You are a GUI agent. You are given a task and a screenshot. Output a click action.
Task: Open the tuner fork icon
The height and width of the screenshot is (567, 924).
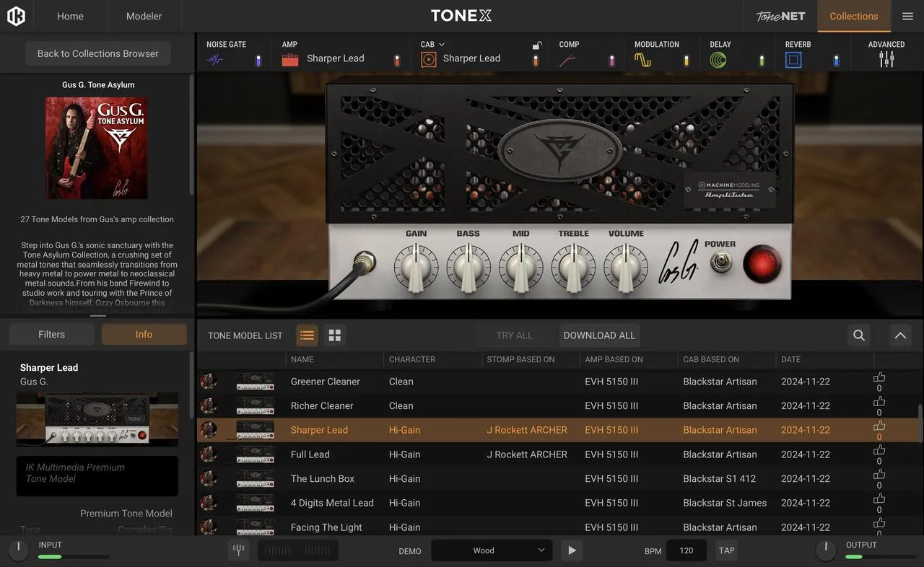click(x=239, y=550)
